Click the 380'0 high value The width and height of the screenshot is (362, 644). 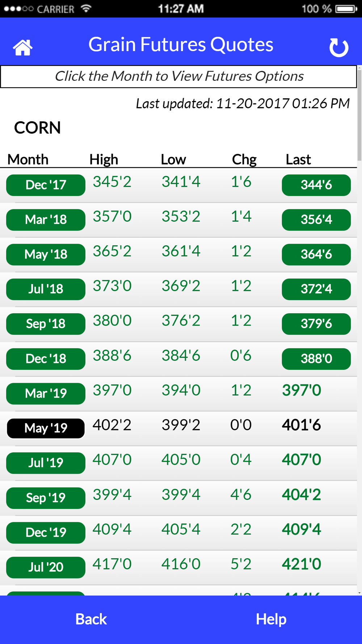click(x=112, y=321)
